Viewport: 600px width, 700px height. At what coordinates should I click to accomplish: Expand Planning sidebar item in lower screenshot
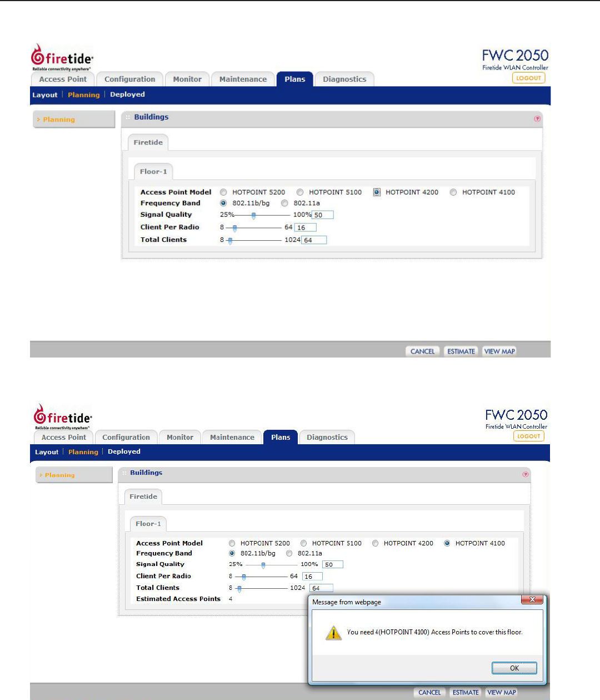74,475
